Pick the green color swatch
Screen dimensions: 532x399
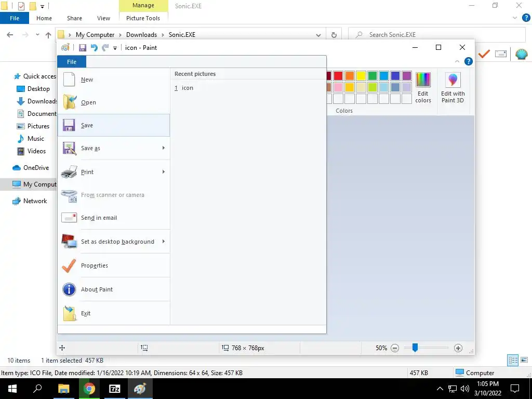click(373, 76)
